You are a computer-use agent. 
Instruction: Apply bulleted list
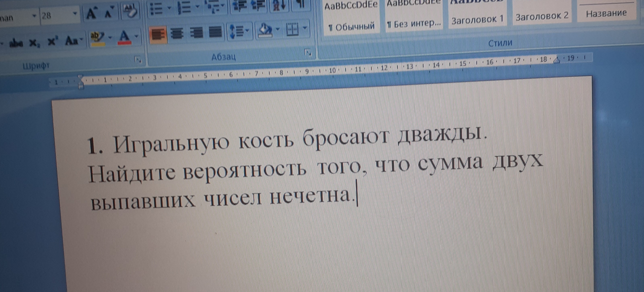[x=157, y=9]
